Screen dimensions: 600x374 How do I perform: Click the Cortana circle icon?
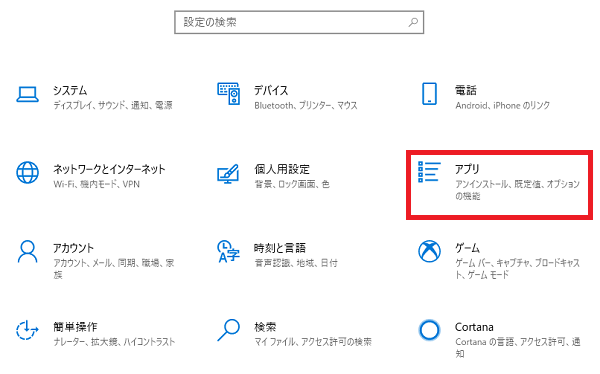coord(429,330)
